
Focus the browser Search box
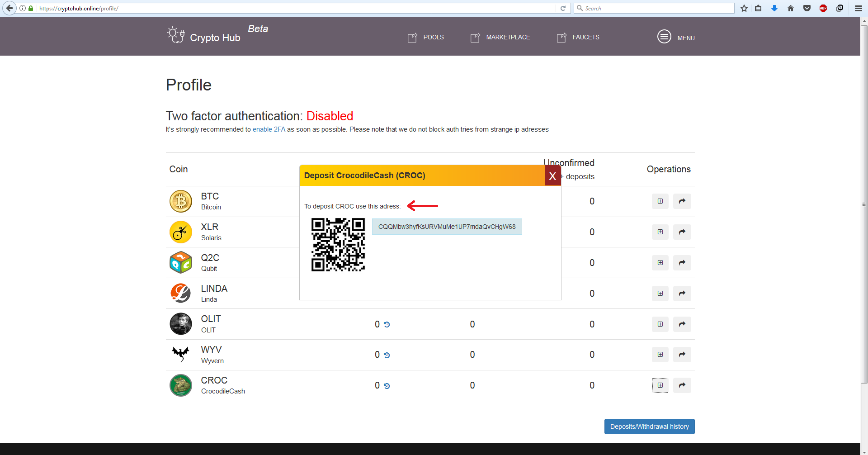654,8
